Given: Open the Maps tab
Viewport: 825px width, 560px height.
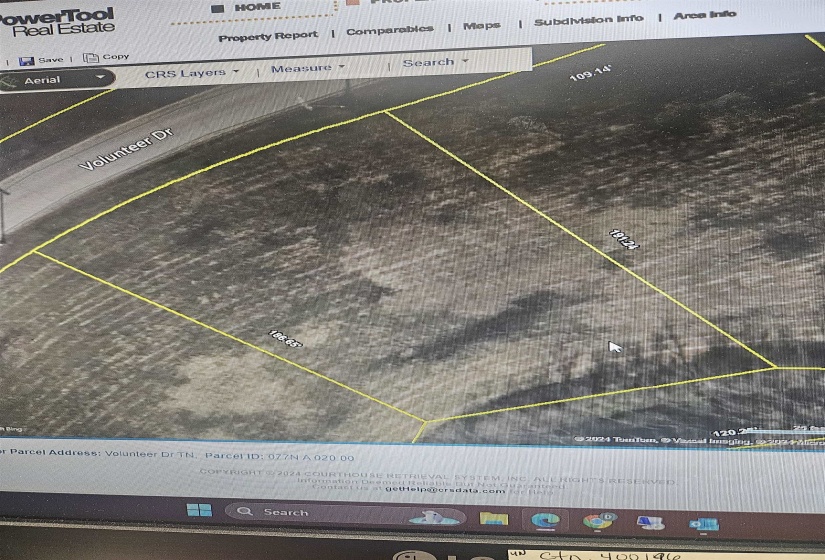Looking at the screenshot, I should point(482,26).
